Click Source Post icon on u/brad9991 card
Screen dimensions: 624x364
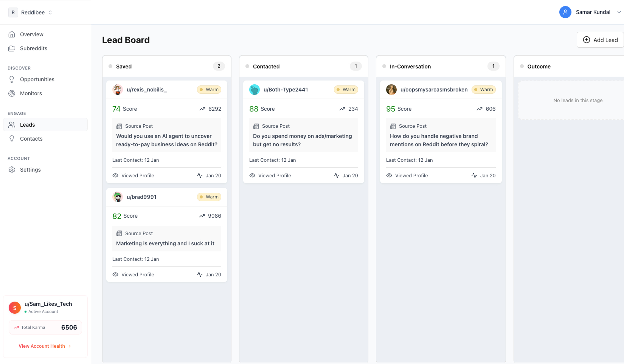119,234
